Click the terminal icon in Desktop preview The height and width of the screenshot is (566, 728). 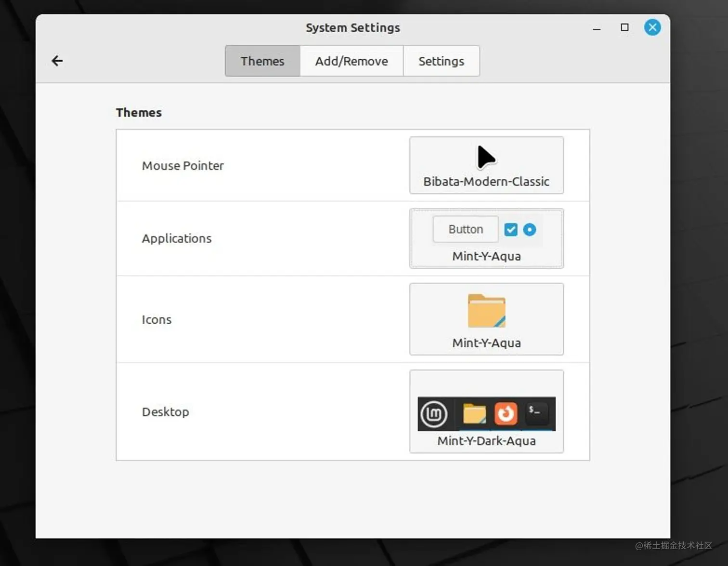(x=536, y=413)
